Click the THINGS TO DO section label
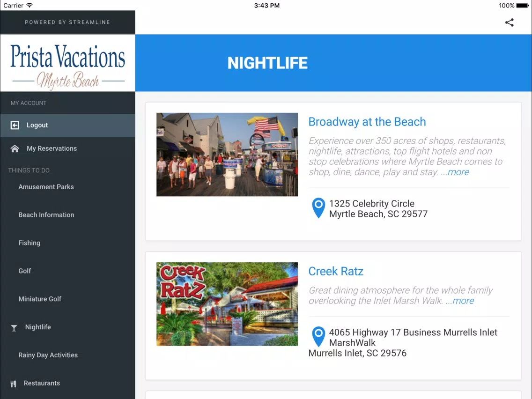Screen dimensions: 532x399 coord(29,170)
